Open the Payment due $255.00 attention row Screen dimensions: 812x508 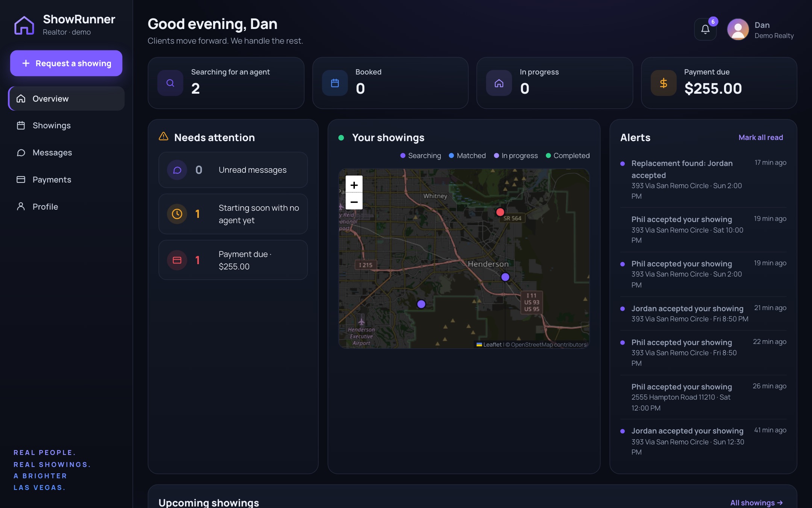pyautogui.click(x=233, y=260)
